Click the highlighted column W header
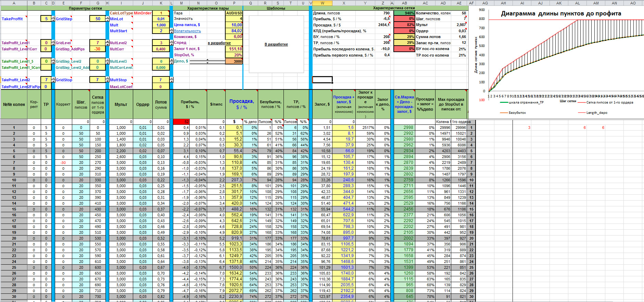This screenshot has width=644, height=302. [x=322, y=3]
